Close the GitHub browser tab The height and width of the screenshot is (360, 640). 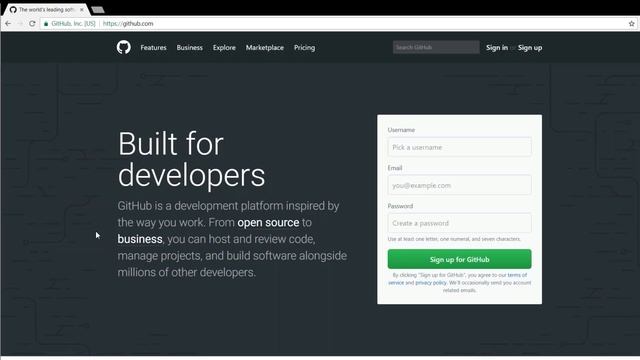82,9
